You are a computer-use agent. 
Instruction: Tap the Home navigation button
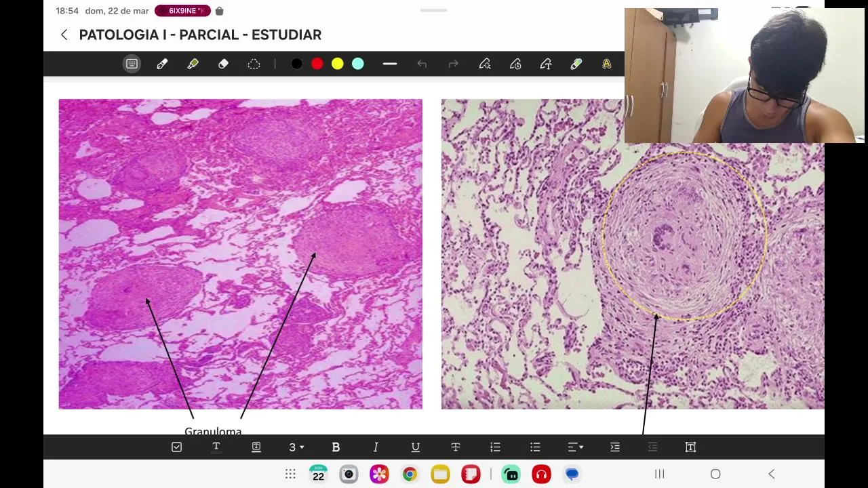[715, 474]
